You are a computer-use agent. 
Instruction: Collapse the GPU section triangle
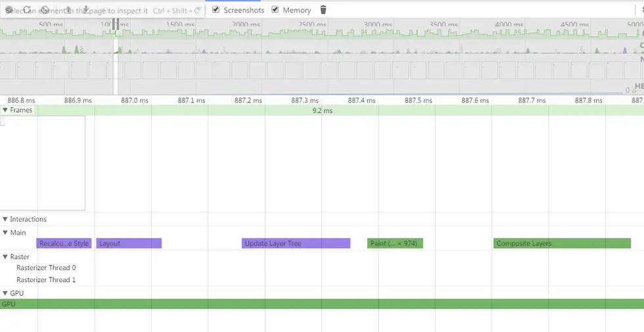(5, 293)
